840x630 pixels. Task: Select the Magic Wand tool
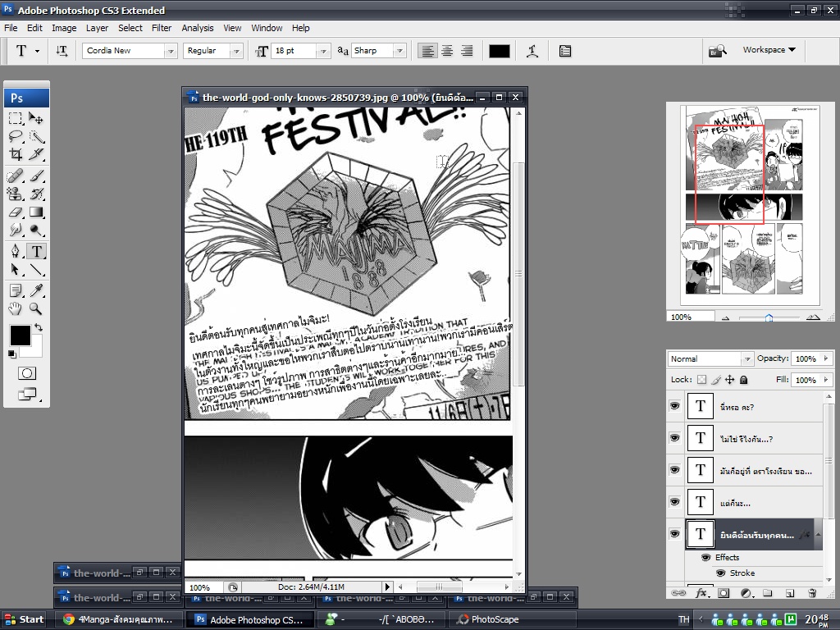(x=36, y=136)
